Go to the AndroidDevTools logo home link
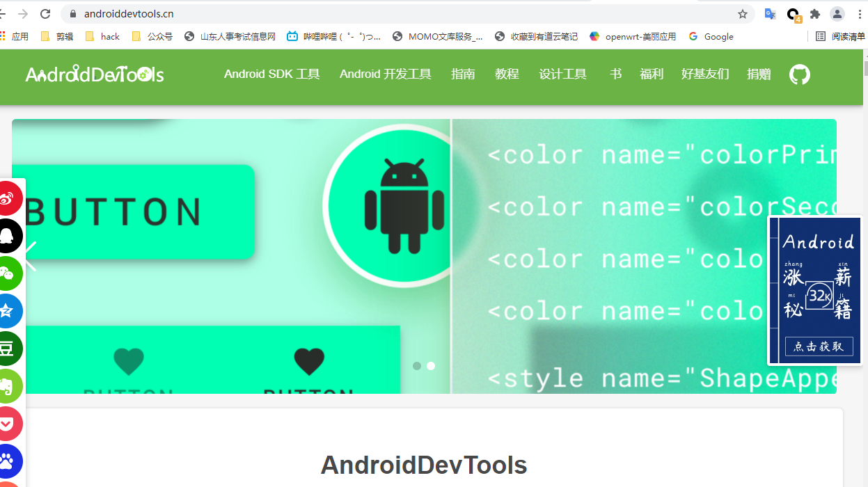Screen dimensions: 868x487 coord(95,74)
